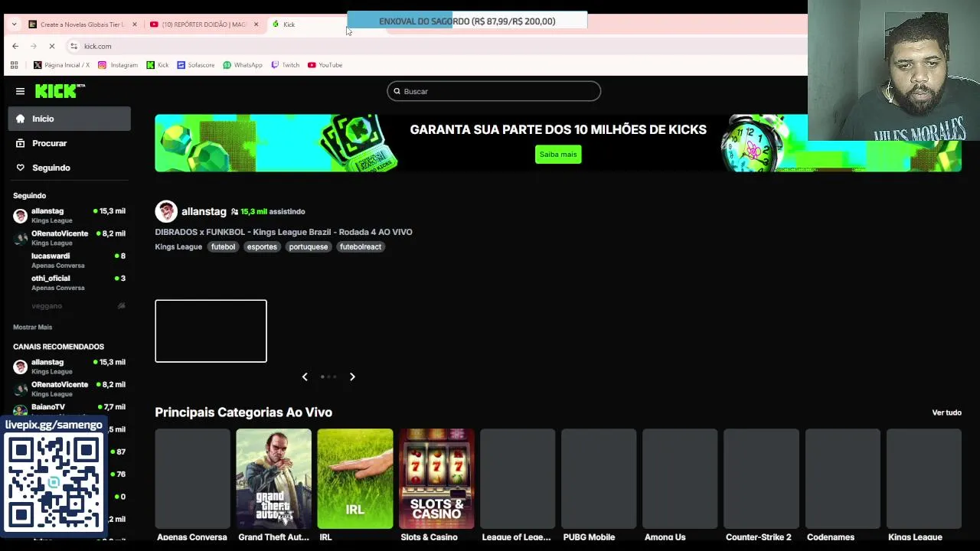Open the Instagram bookmark
The image size is (980, 551).
tap(118, 65)
